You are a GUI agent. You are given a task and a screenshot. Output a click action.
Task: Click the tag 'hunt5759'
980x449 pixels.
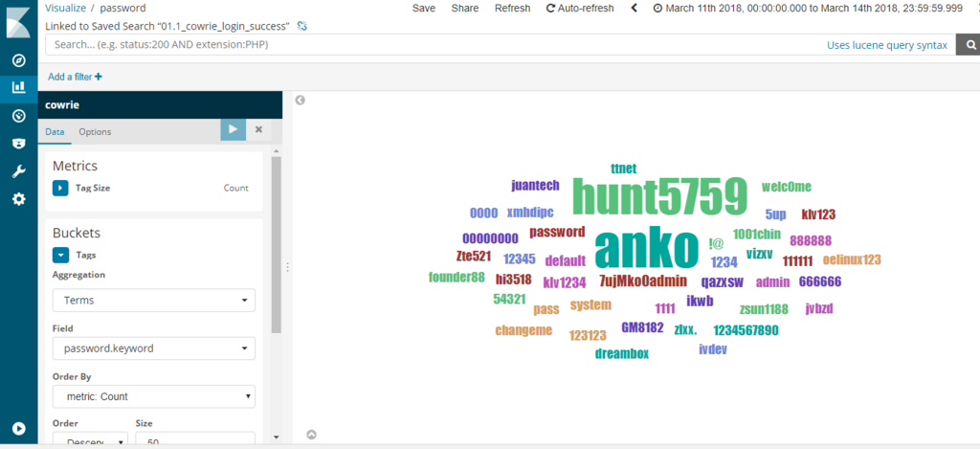click(x=660, y=195)
